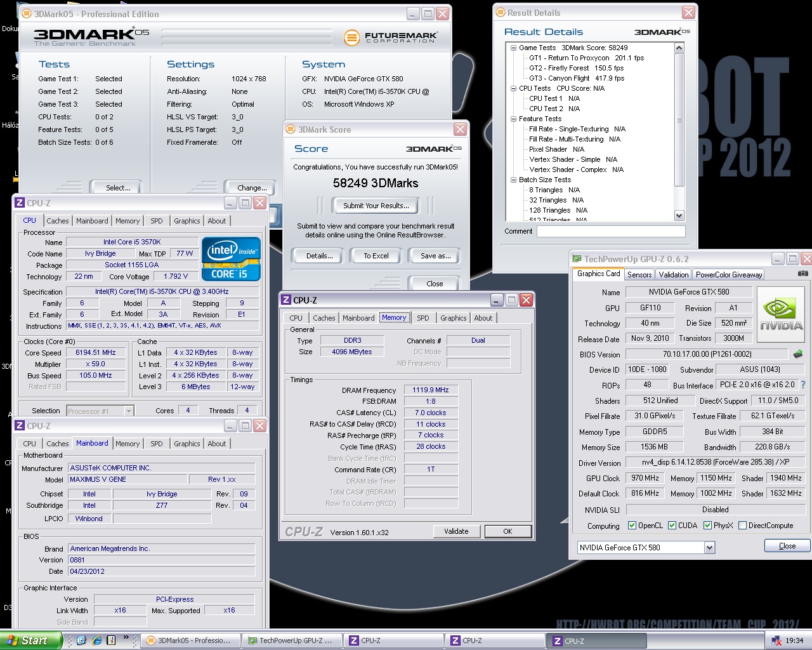
Task: Click the Core Voltage 1.792 V value
Action: (x=176, y=276)
